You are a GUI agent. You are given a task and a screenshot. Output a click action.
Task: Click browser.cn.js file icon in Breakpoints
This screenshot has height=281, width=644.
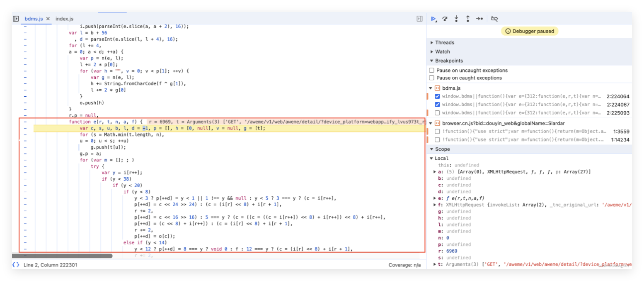[x=437, y=123]
